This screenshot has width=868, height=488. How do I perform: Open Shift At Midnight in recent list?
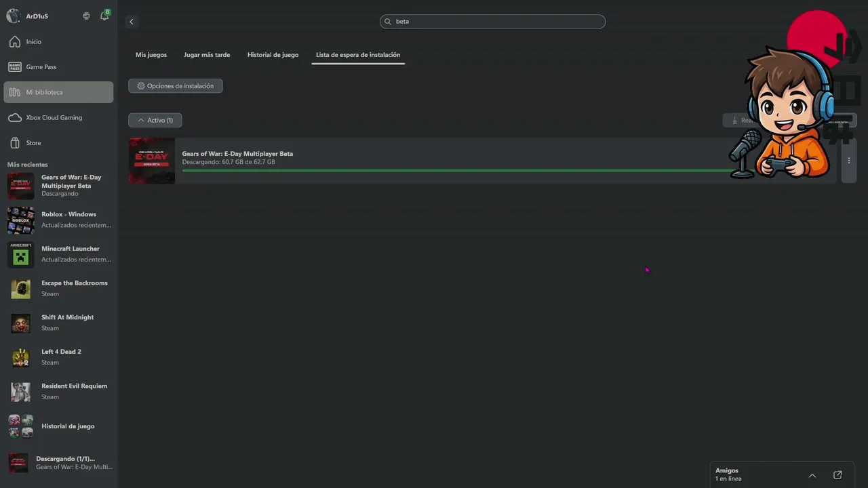(58, 323)
